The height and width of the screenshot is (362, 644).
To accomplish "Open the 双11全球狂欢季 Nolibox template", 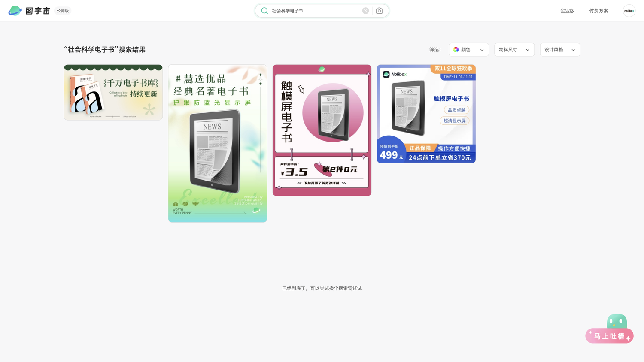I will (426, 114).
